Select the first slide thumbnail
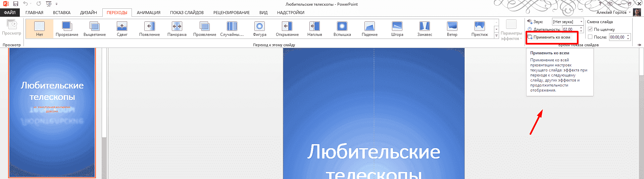 (x=52, y=112)
